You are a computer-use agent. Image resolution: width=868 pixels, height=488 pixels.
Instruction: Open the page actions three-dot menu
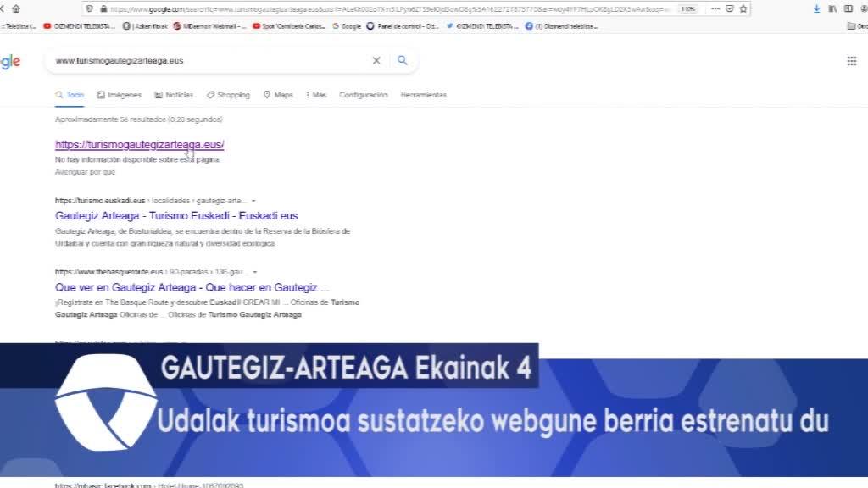coord(715,8)
